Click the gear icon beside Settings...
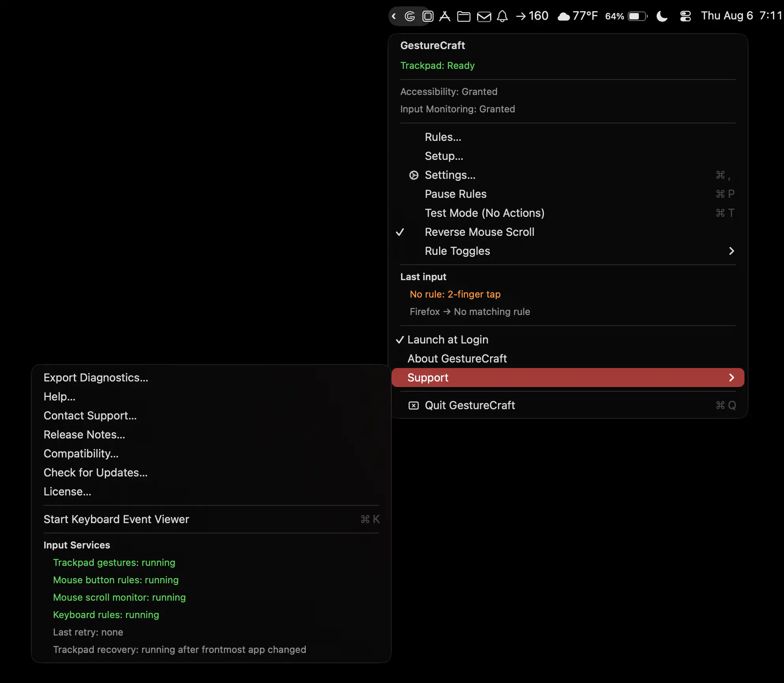This screenshot has height=683, width=784. (x=414, y=175)
